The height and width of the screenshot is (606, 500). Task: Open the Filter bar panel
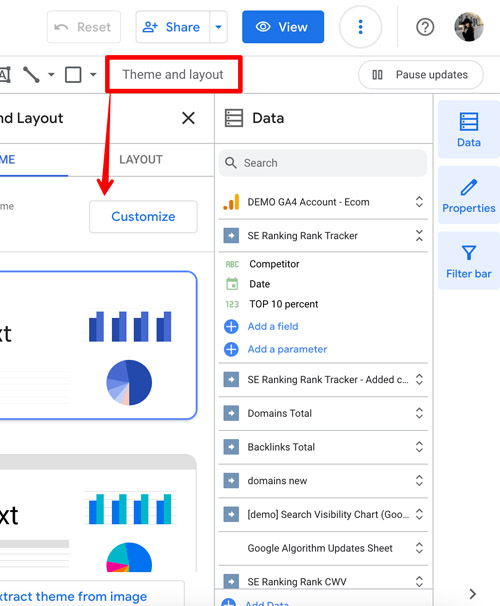(x=469, y=261)
